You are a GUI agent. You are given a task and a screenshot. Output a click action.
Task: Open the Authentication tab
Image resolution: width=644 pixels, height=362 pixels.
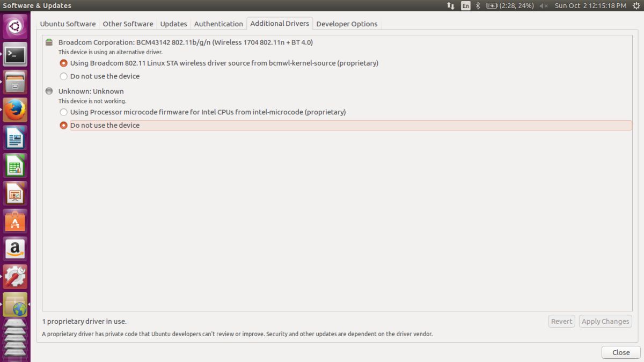tap(218, 24)
